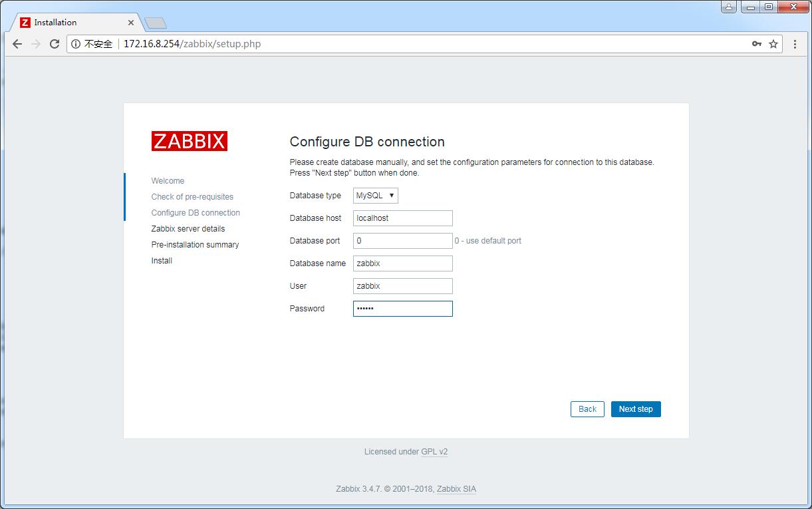Click the browser forward arrow

[x=36, y=44]
